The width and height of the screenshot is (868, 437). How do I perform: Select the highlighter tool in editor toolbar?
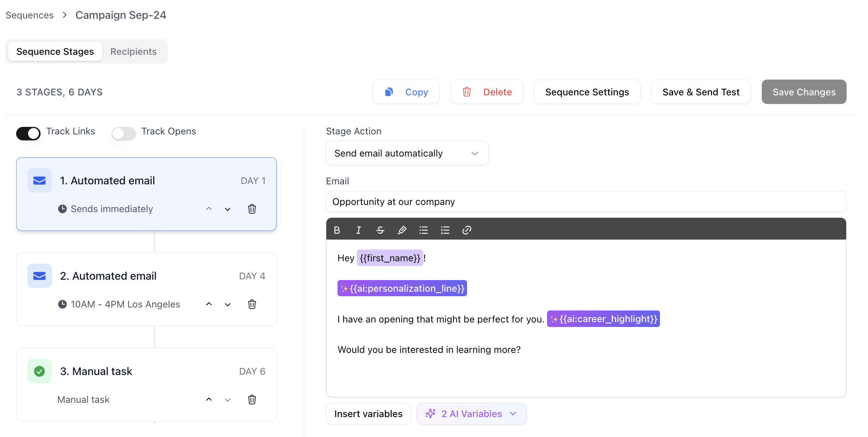(402, 230)
